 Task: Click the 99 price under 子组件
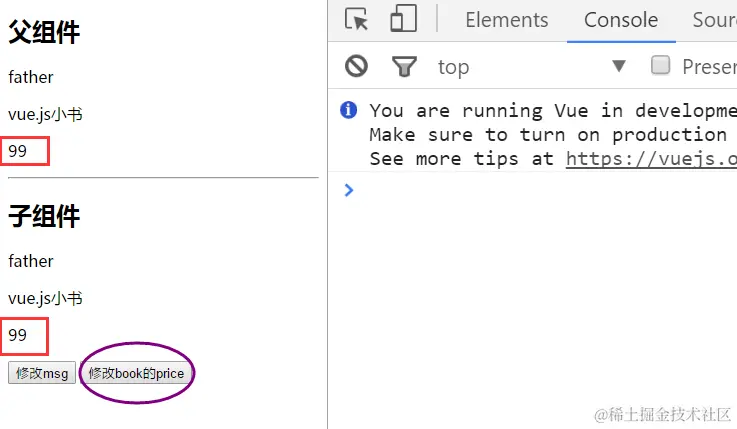pos(18,336)
